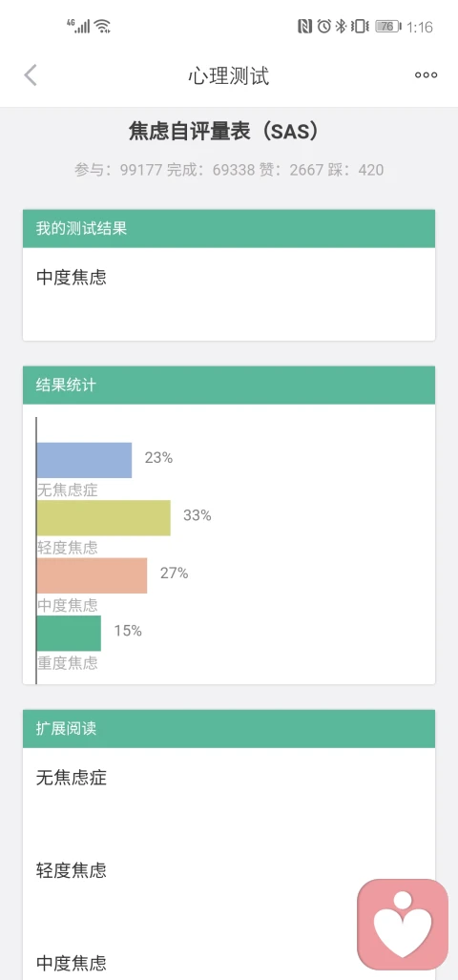Tap the Wi-Fi status icon

pos(102,27)
